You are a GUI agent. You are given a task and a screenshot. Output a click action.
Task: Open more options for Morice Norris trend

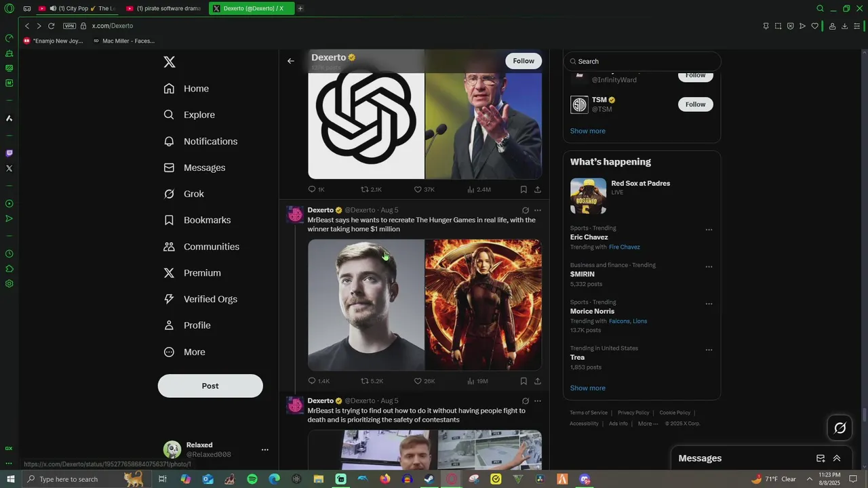pos(709,304)
